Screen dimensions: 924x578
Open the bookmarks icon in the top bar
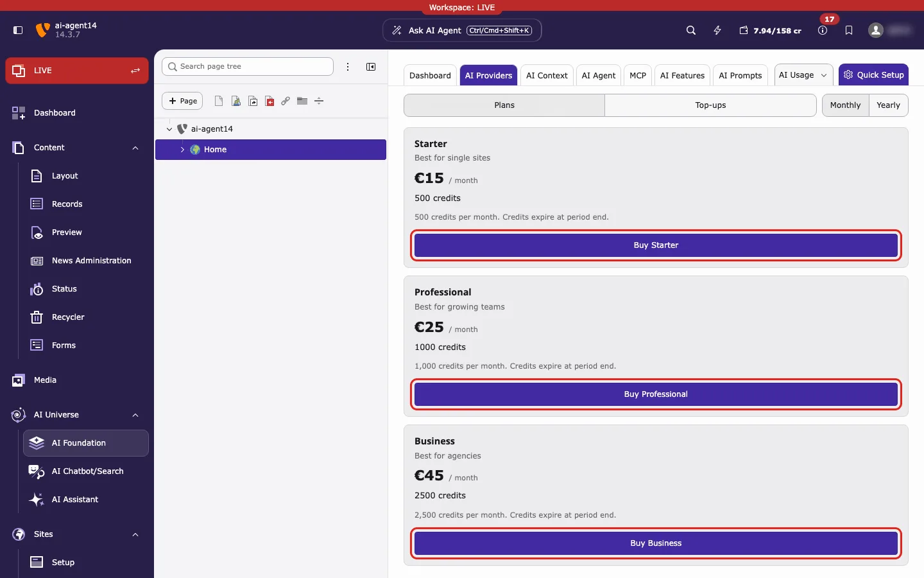849,30
